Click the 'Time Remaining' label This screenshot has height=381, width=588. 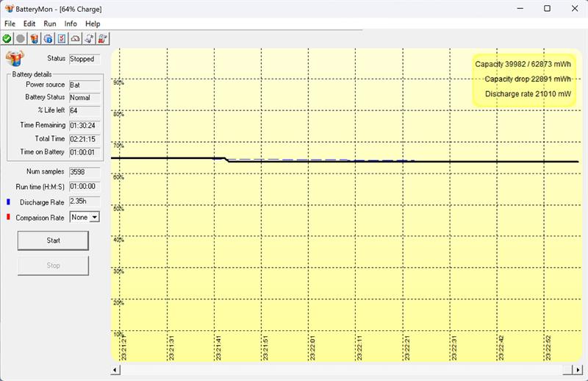pyautogui.click(x=43, y=125)
